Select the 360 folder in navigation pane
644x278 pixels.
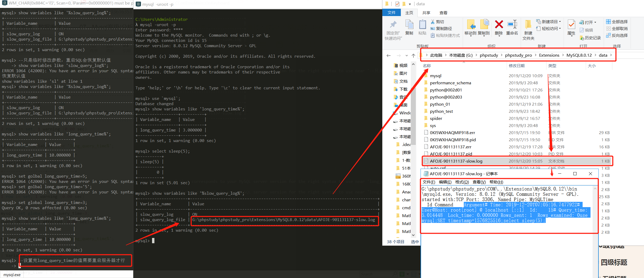click(x=403, y=176)
